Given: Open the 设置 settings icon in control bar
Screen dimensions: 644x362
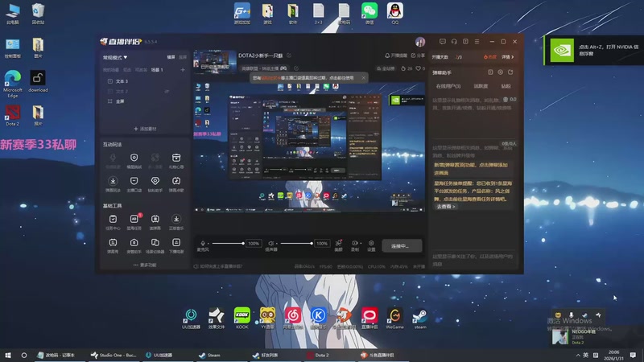Looking at the screenshot, I should [x=371, y=245].
